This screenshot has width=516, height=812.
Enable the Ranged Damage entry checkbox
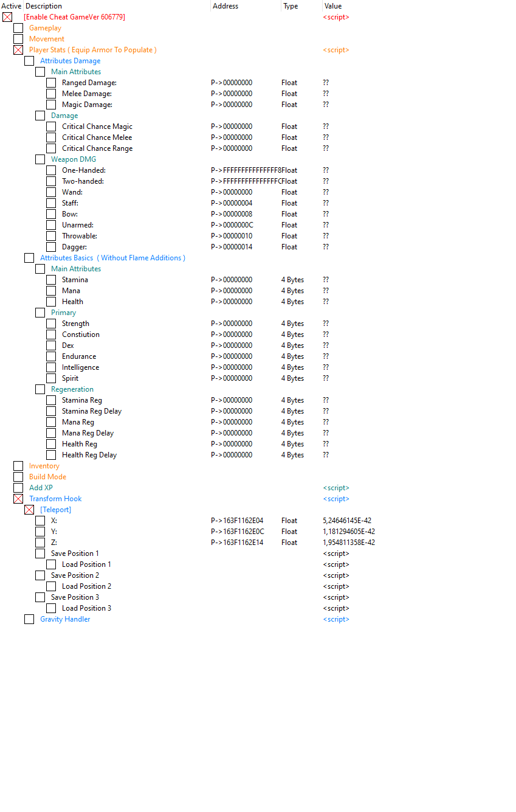[x=51, y=83]
